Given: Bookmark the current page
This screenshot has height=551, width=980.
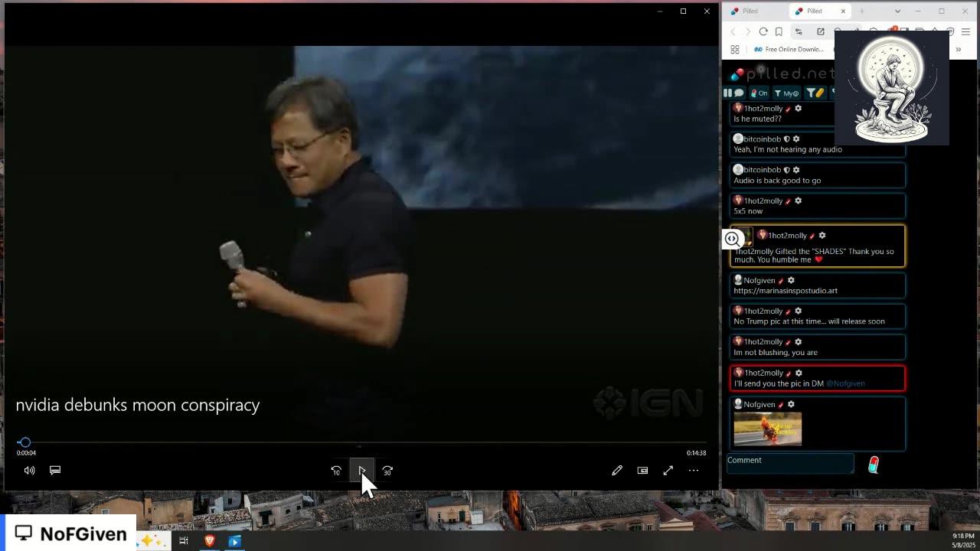Looking at the screenshot, I should coord(779,31).
